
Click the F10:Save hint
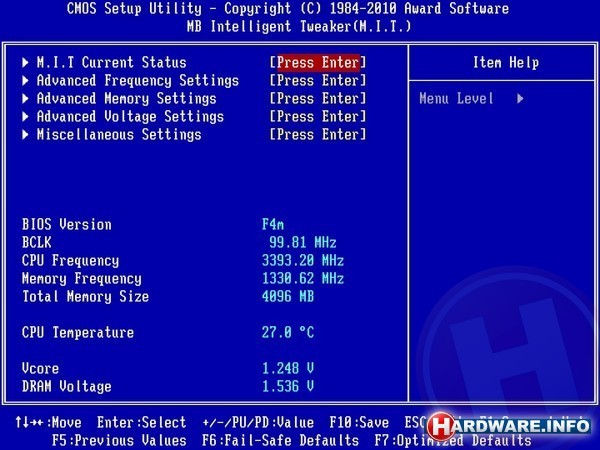[359, 422]
